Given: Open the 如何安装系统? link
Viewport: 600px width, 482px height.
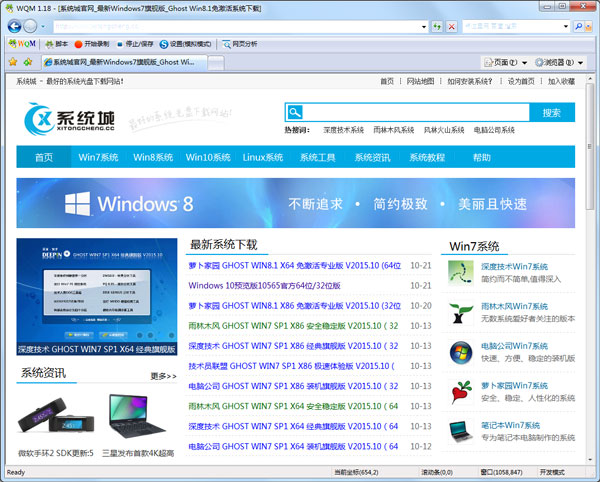Looking at the screenshot, I should click(470, 81).
